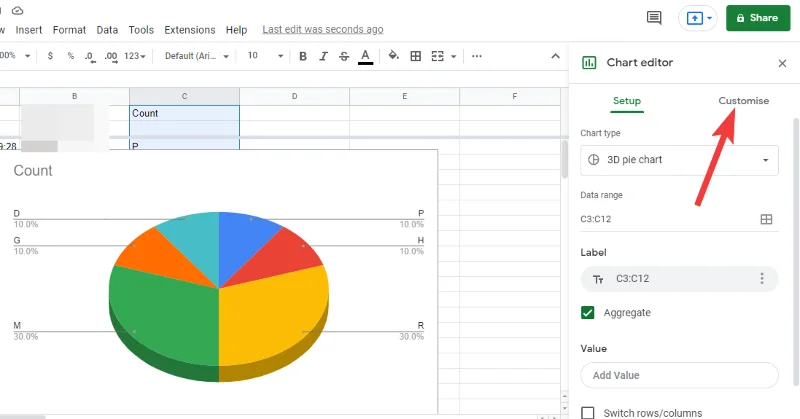Click the C3:C12 data range field
This screenshot has width=800, height=419.
668,219
